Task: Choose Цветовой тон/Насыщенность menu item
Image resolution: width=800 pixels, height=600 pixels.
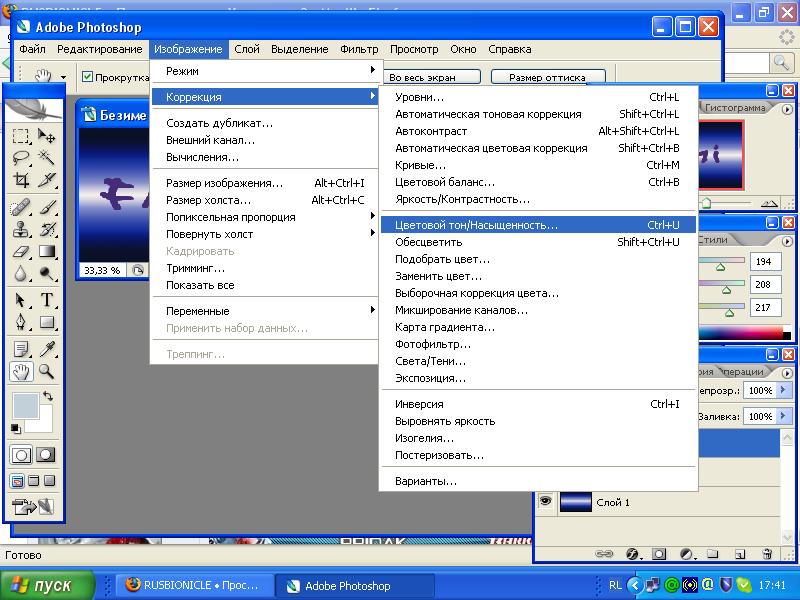Action: [538, 225]
